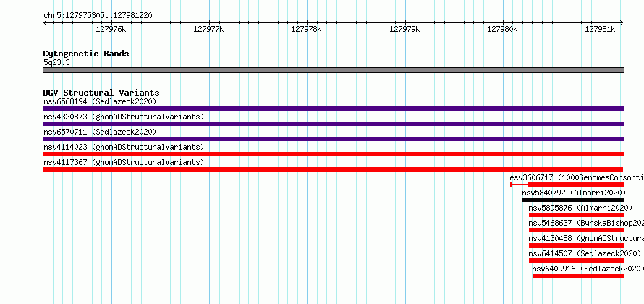644x304 pixels.
Task: Open variant nsv4130488 (gnomADStructural) label
Action: tap(586, 238)
